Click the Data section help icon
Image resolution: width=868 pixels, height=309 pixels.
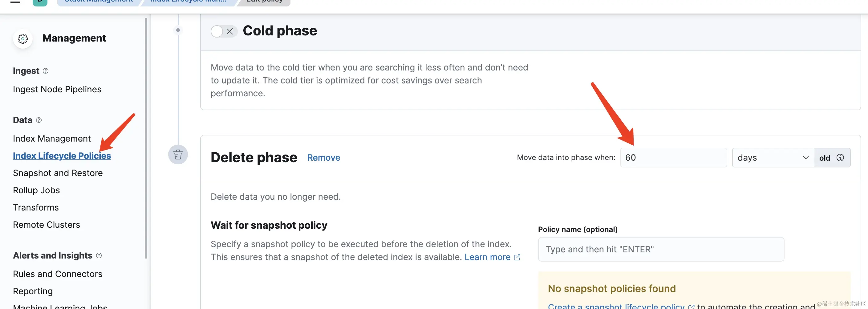click(39, 120)
